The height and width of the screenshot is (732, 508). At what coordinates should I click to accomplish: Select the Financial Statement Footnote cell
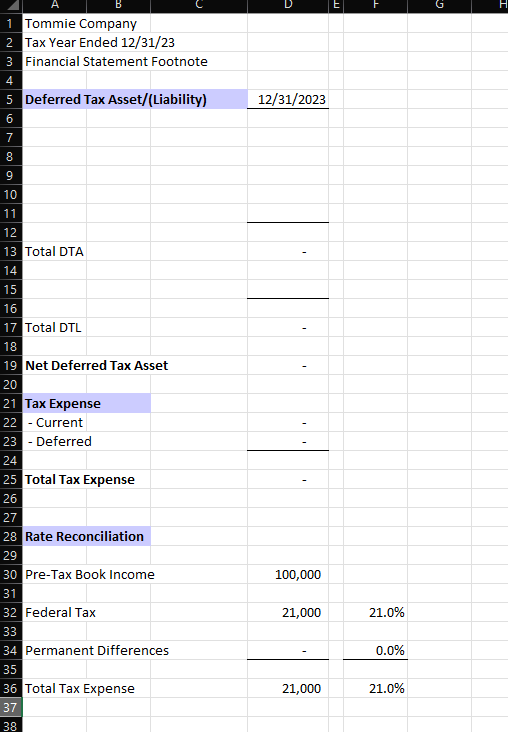tap(116, 62)
